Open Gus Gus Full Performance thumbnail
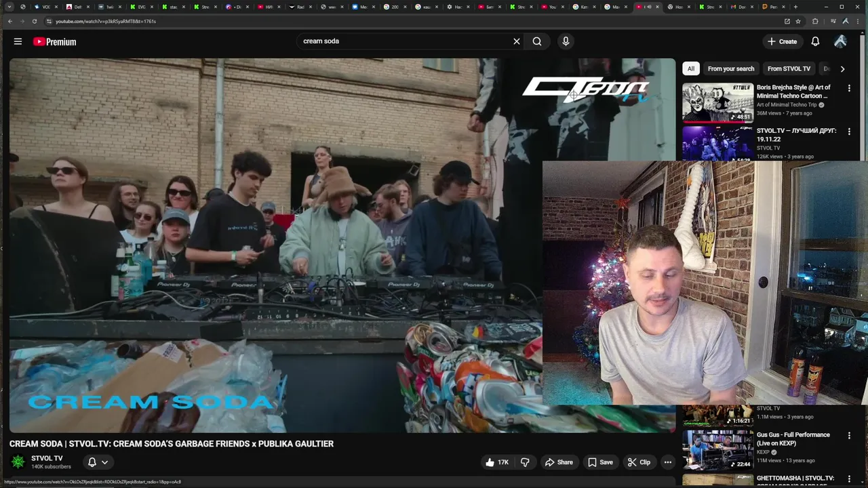The width and height of the screenshot is (868, 488). (717, 449)
